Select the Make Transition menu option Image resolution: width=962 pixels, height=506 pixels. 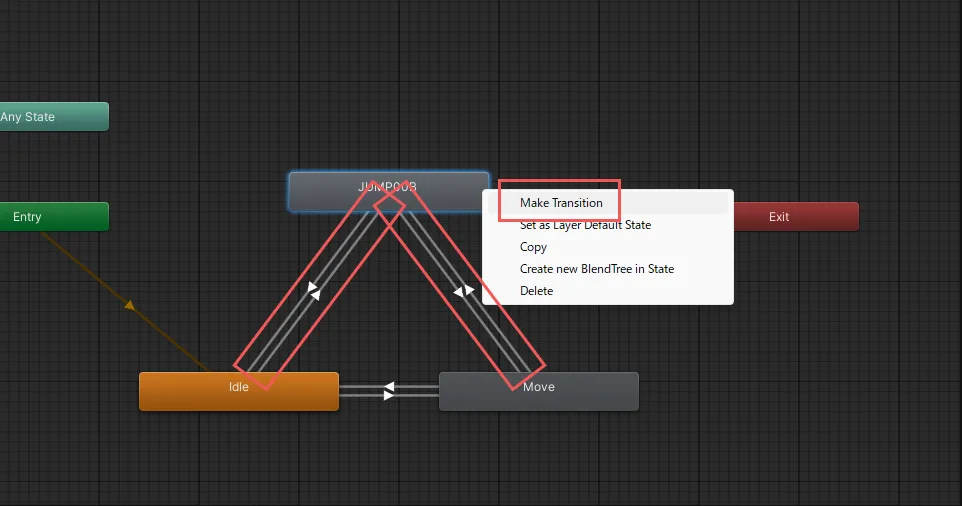point(561,203)
